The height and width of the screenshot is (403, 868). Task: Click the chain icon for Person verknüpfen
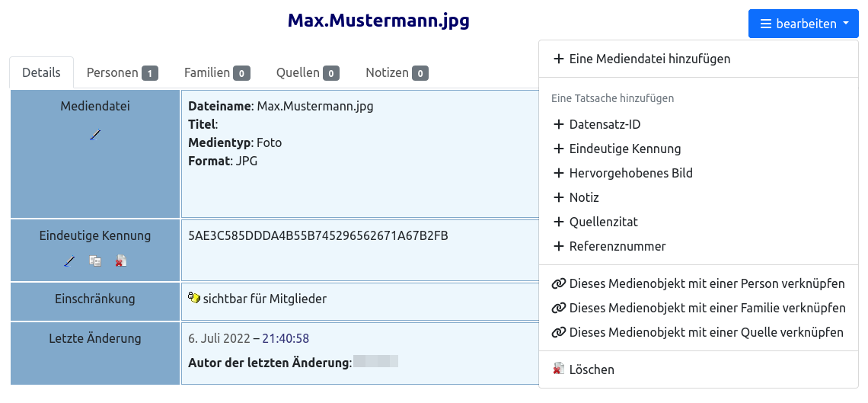559,284
